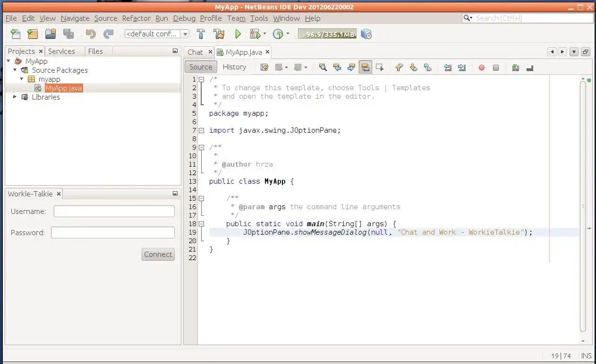Maximize editor window icon
Image resolution: width=596 pixels, height=364 pixels.
[586, 52]
